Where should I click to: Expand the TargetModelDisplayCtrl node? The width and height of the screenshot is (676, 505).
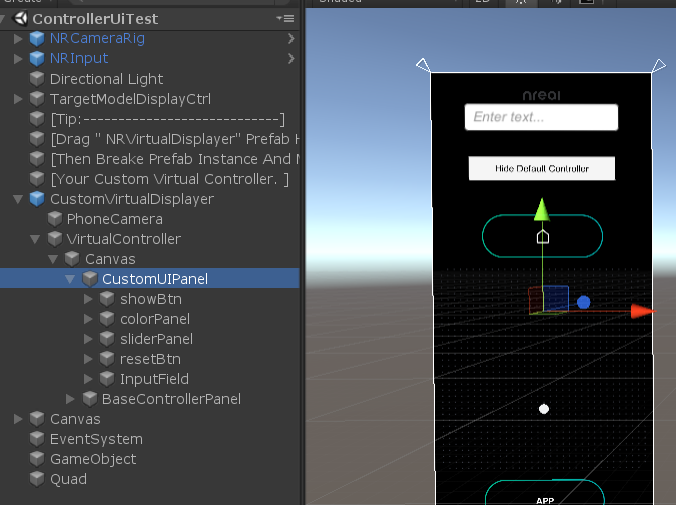[x=18, y=99]
